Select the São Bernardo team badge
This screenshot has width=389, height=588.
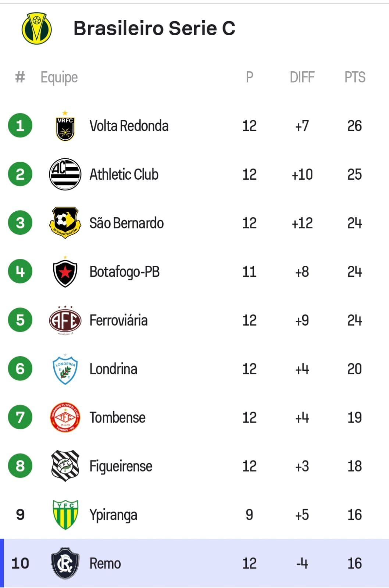tap(65, 222)
